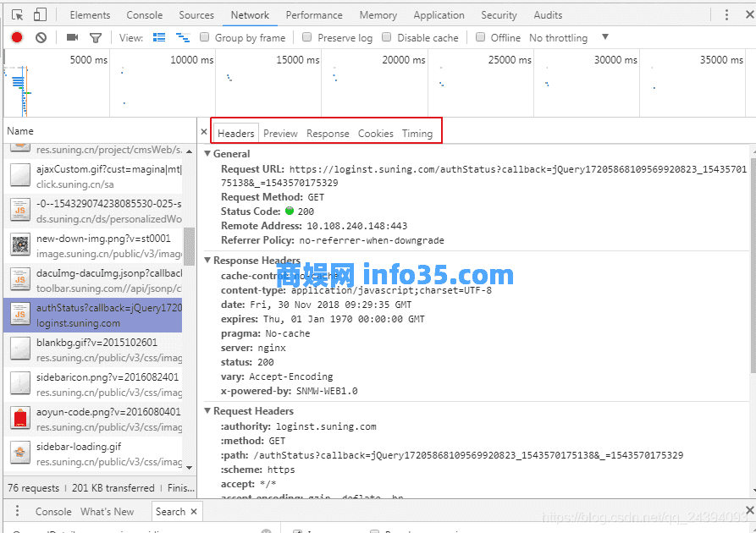This screenshot has height=533, width=756.
Task: Click the 5000 ms timeline marker
Action: (x=89, y=60)
